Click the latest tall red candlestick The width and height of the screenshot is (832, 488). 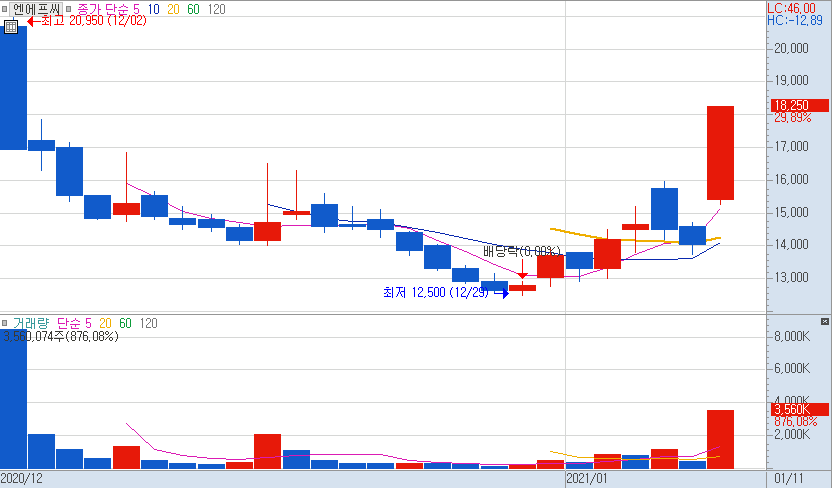721,153
